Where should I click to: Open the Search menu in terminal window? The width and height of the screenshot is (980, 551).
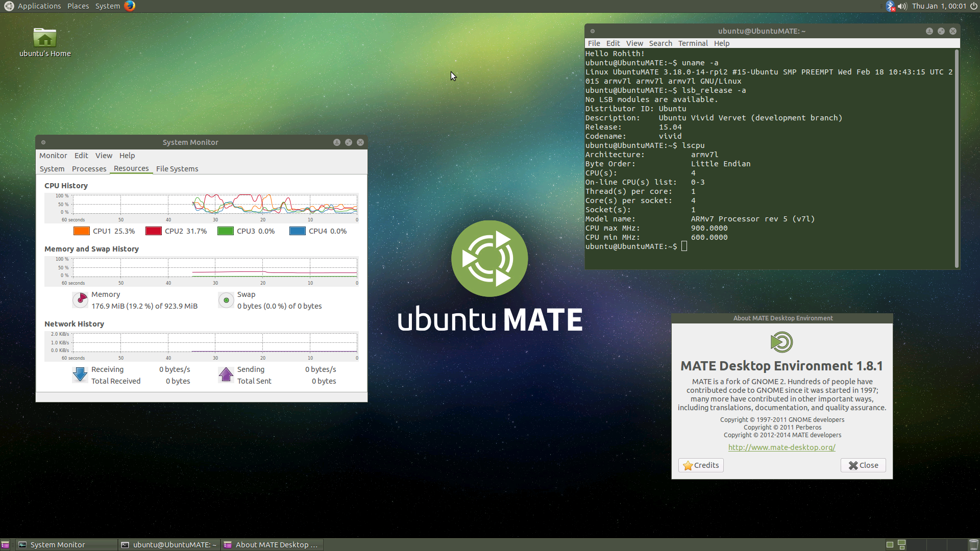pyautogui.click(x=660, y=42)
